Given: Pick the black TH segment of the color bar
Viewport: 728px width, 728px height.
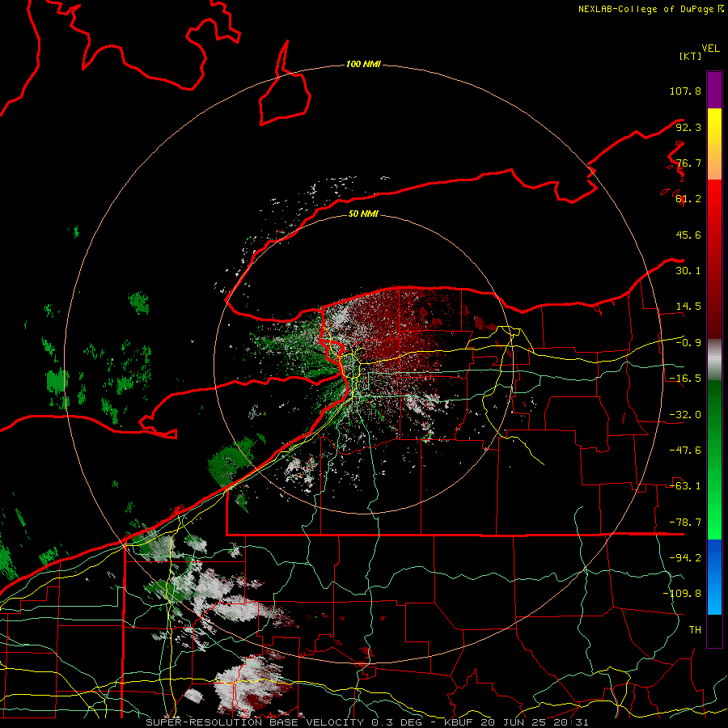Looking at the screenshot, I should tap(714, 631).
